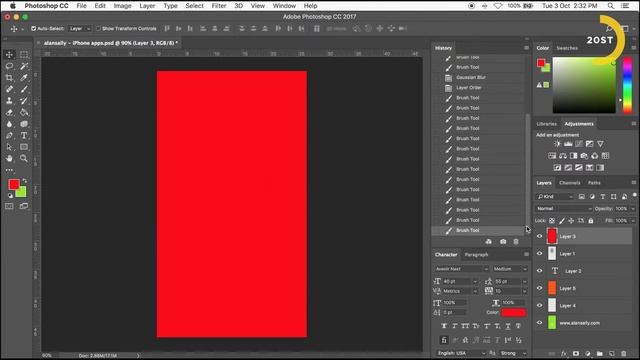Click History panel scrollbar
The width and height of the screenshot is (640, 360).
click(x=528, y=171)
